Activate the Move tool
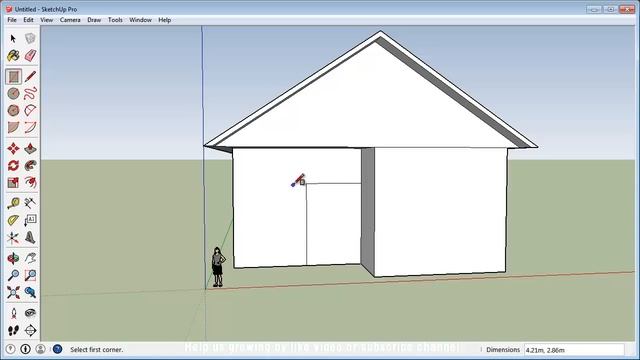This screenshot has height=360, width=640. click(x=13, y=149)
